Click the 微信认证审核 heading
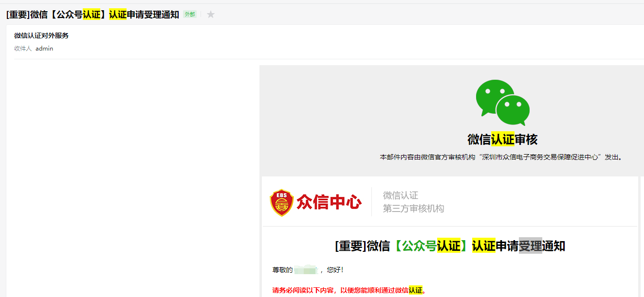The height and width of the screenshot is (297, 644). point(502,140)
